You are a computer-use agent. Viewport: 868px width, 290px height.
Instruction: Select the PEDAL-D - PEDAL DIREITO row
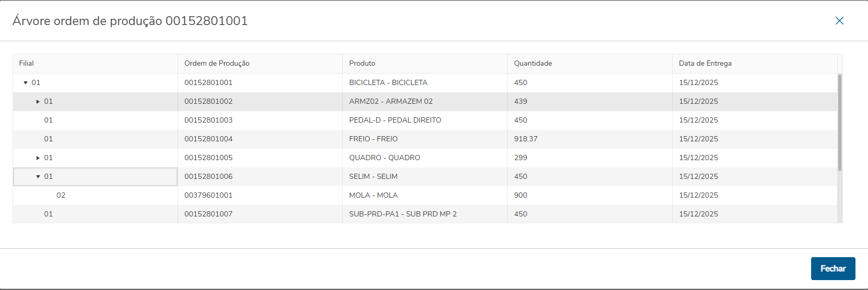pyautogui.click(x=395, y=120)
